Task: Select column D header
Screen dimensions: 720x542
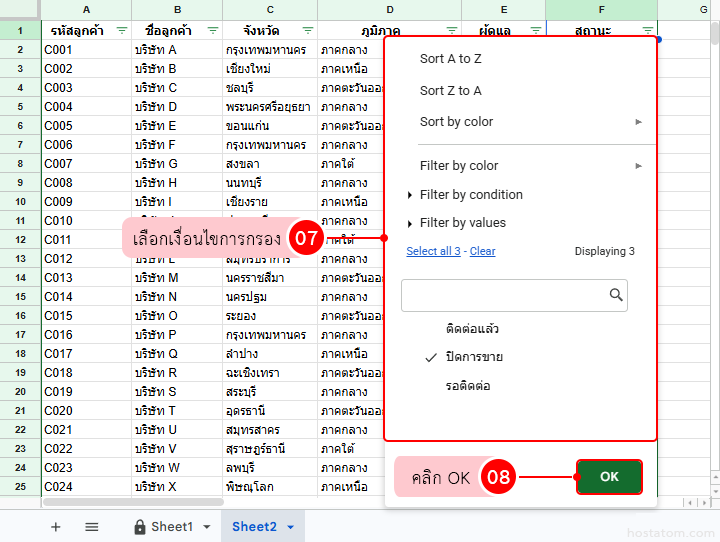Action: pyautogui.click(x=389, y=10)
